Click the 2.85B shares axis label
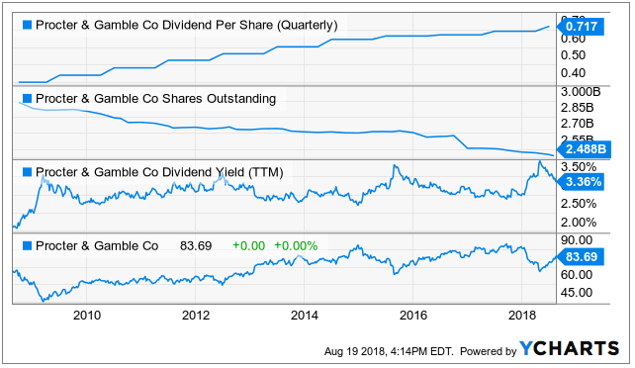The height and width of the screenshot is (368, 635). [577, 108]
